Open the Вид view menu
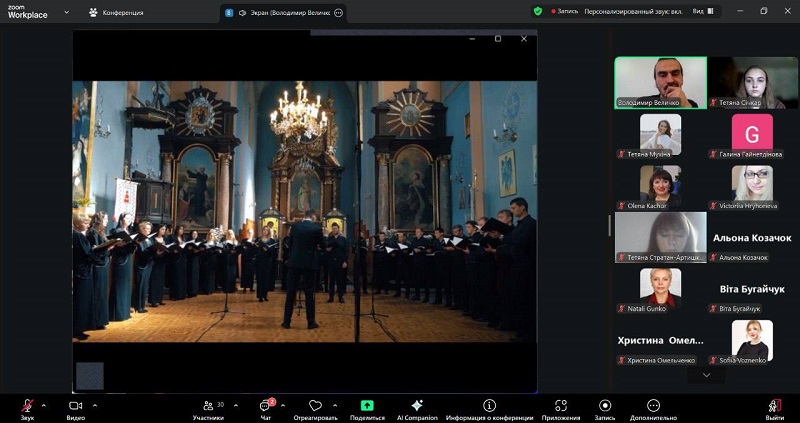The image size is (800, 423). pyautogui.click(x=702, y=11)
